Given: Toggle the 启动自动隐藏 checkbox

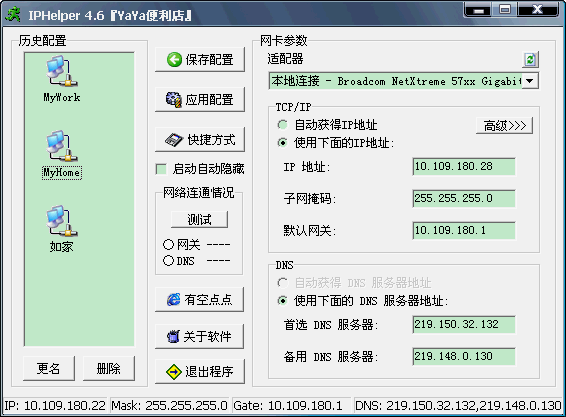Looking at the screenshot, I should tap(161, 169).
